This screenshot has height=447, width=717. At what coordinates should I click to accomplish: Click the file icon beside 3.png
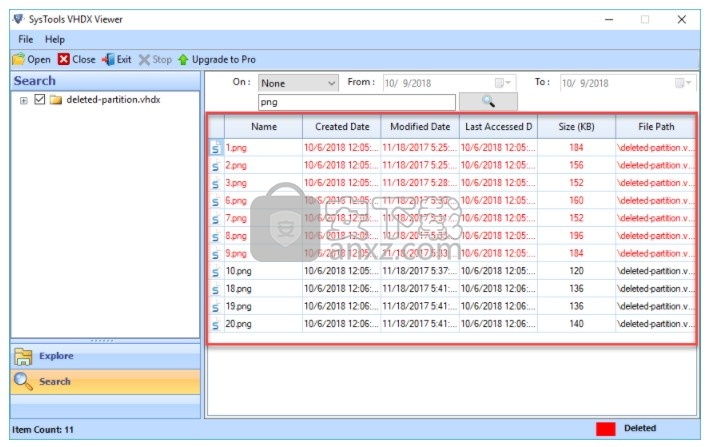point(215,183)
